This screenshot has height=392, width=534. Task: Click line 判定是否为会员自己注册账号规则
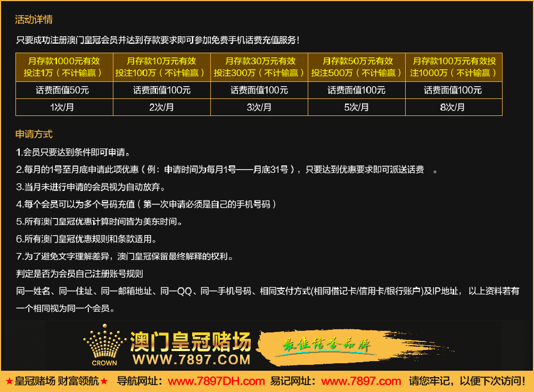click(x=79, y=273)
